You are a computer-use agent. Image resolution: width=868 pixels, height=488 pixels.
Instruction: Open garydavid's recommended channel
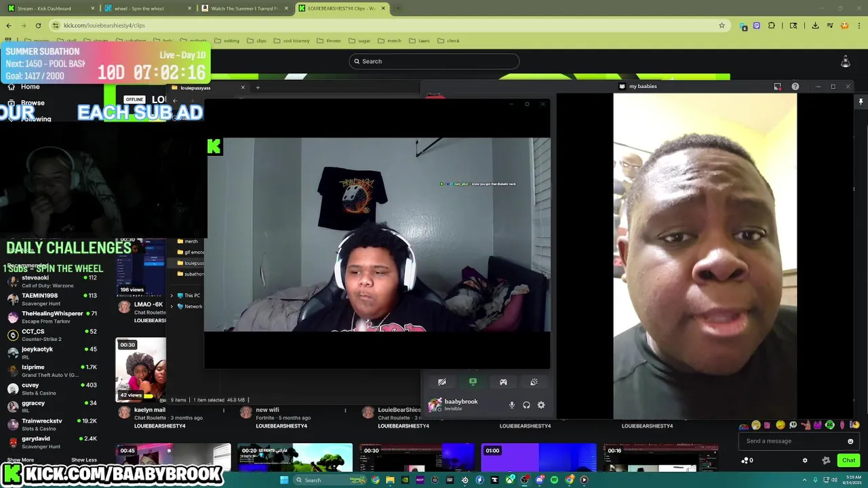click(53, 442)
